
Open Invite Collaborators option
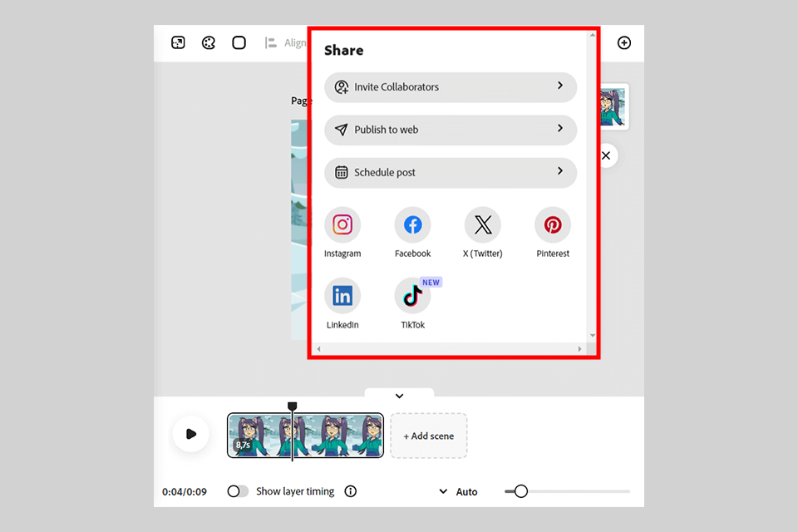tap(451, 87)
